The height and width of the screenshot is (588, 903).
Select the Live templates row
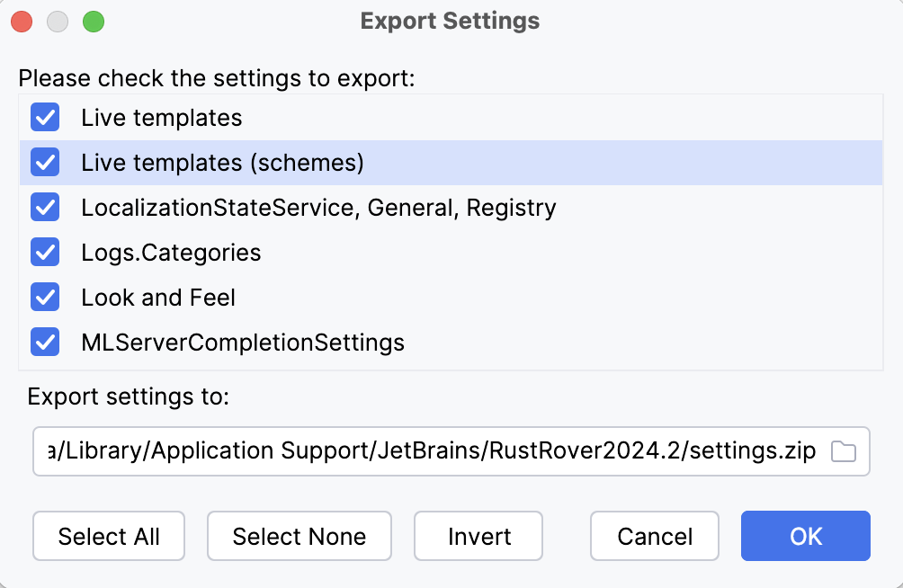pos(162,117)
